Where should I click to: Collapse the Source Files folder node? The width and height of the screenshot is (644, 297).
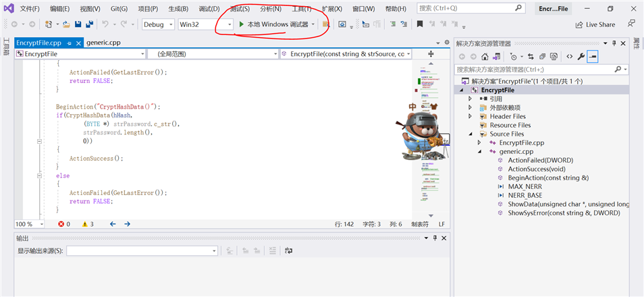click(471, 134)
